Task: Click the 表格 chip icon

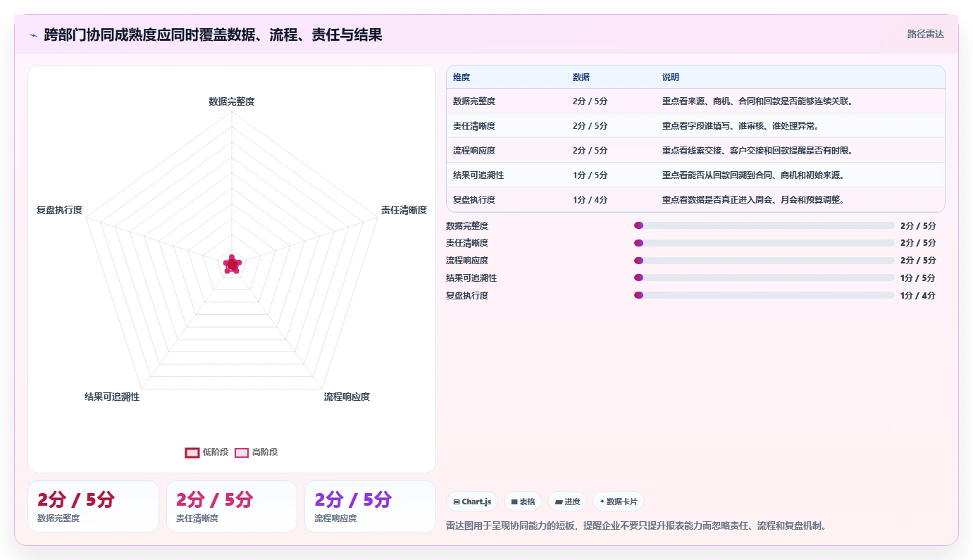Action: pyautogui.click(x=514, y=502)
